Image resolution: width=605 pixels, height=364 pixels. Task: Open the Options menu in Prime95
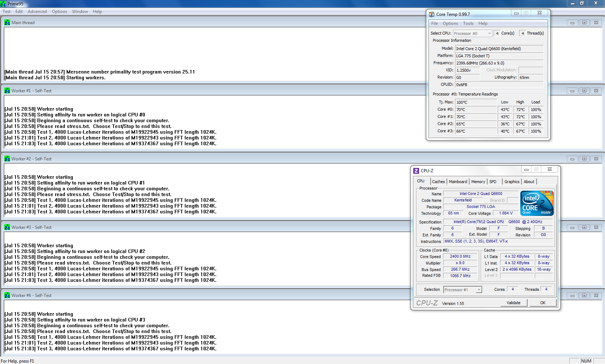(59, 12)
